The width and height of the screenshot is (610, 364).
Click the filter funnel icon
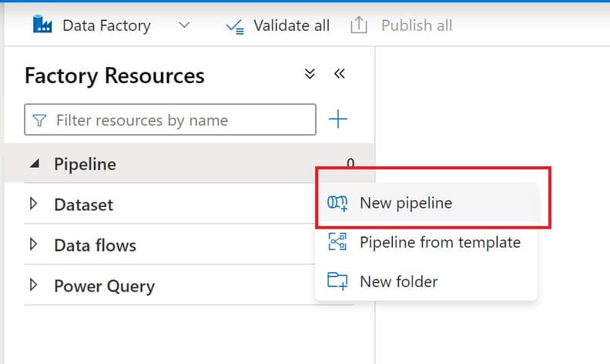(39, 120)
